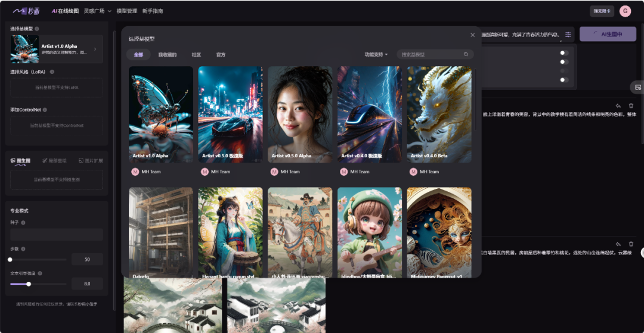Image resolution: width=644 pixels, height=333 pixels.
Task: Switch to the 我收藏的 tab
Action: point(167,55)
